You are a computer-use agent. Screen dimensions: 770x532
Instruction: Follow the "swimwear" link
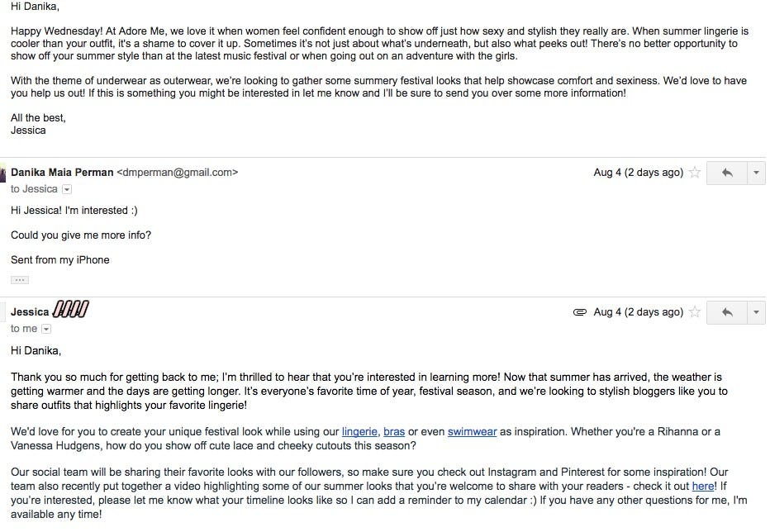(472, 431)
